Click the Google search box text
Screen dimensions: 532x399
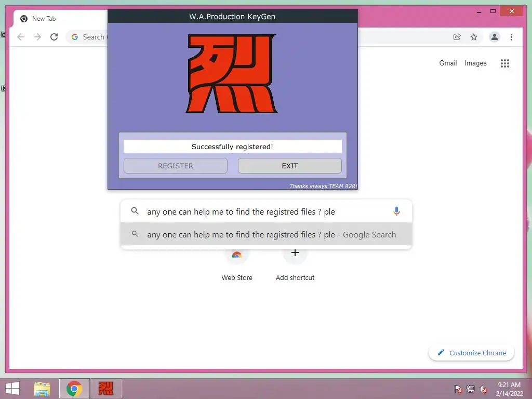241,212
